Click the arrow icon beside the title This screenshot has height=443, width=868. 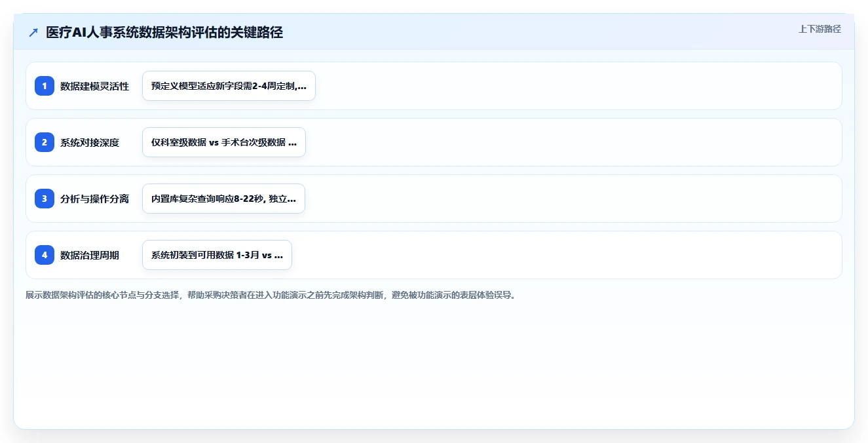click(33, 33)
